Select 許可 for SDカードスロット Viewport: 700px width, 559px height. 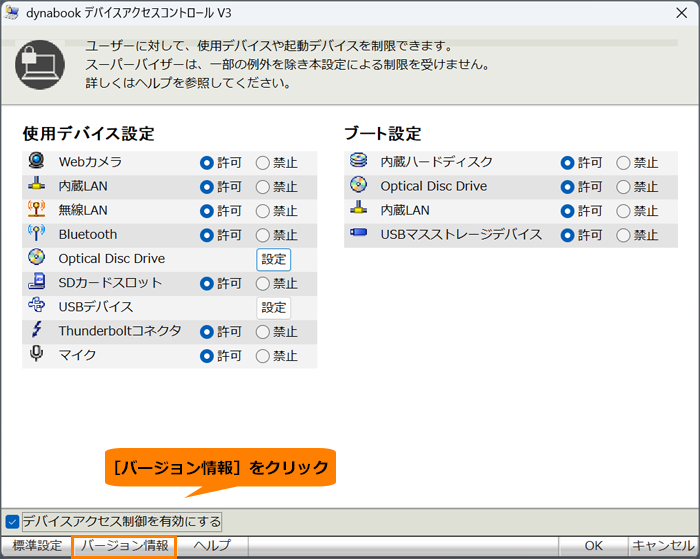tap(207, 284)
